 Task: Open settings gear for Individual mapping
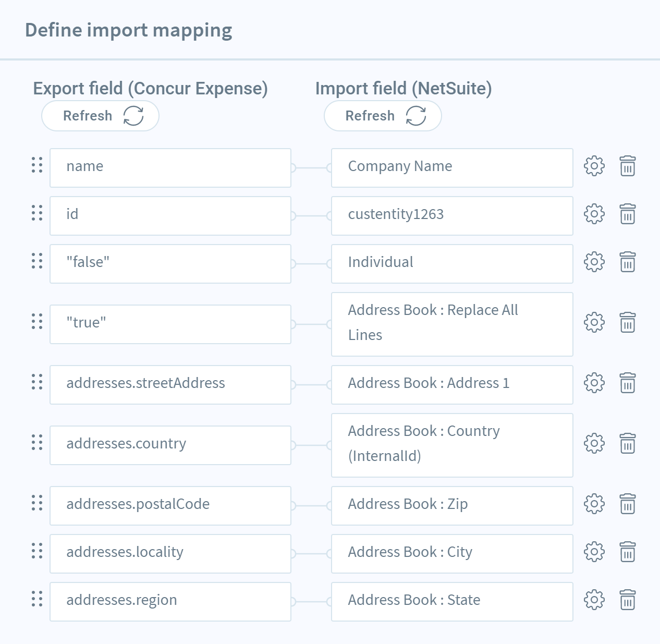(x=594, y=262)
